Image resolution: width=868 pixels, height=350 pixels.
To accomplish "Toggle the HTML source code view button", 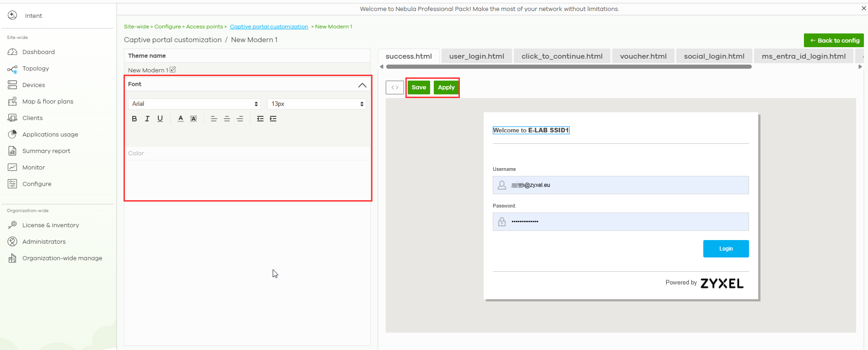I will click(x=394, y=87).
